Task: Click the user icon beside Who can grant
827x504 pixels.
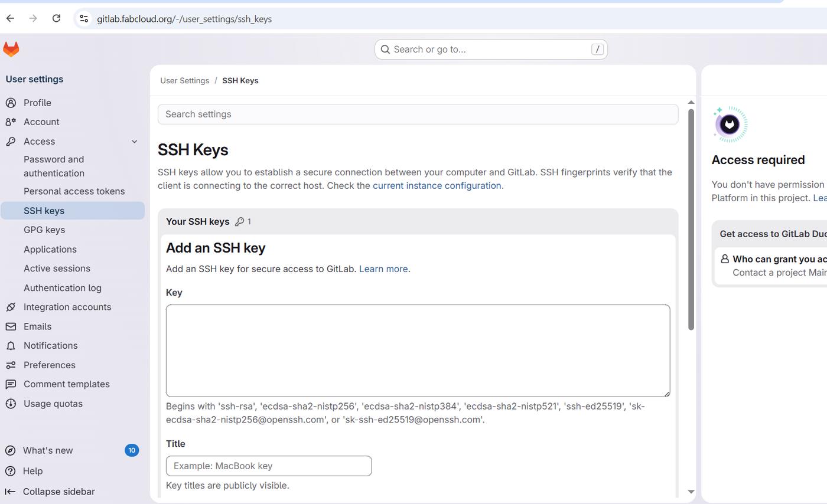Action: [725, 258]
